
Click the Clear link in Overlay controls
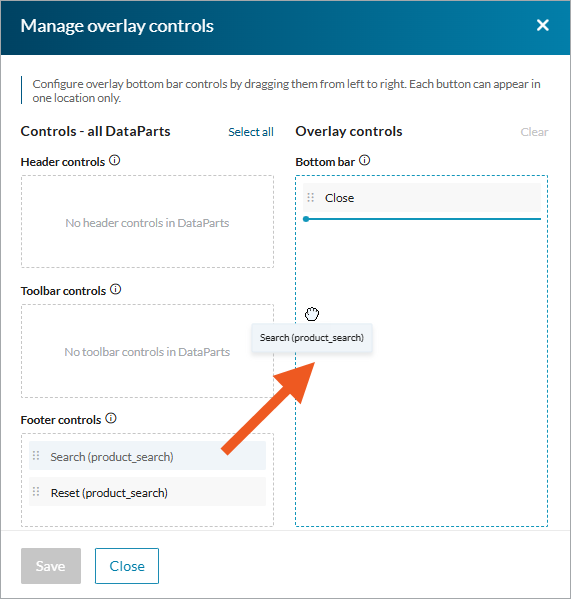click(534, 132)
